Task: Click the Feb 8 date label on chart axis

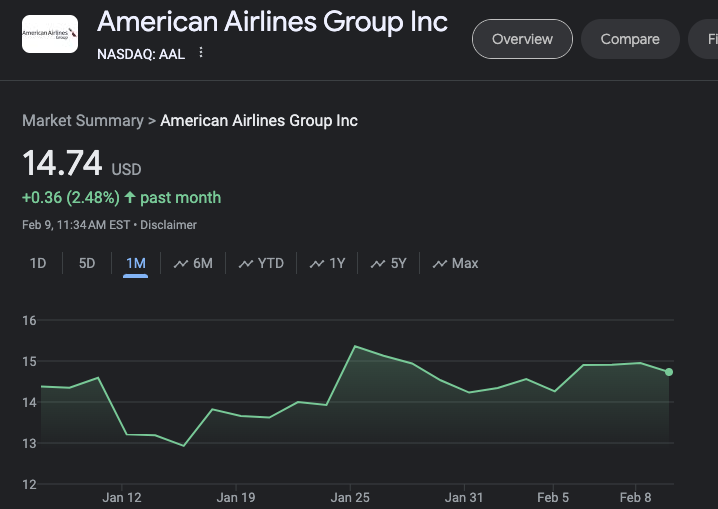Action: [637, 497]
